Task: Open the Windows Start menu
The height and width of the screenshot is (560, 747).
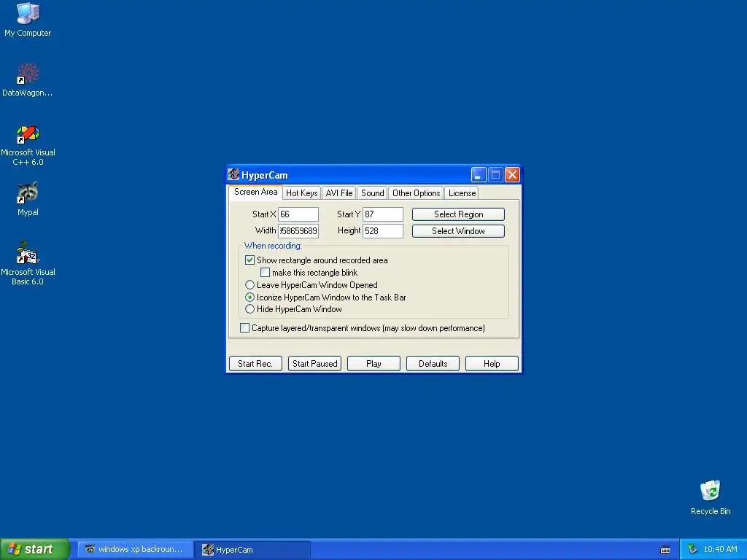Action: tap(34, 549)
